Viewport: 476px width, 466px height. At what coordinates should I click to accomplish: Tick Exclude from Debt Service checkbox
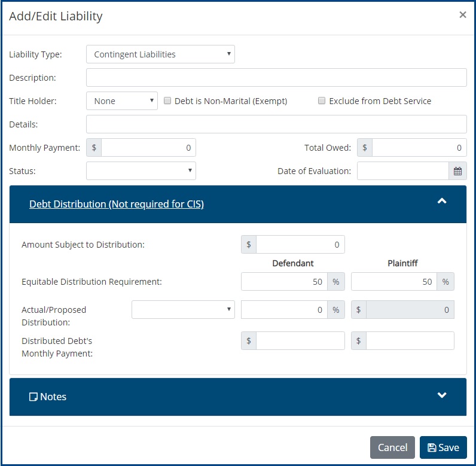tap(322, 100)
